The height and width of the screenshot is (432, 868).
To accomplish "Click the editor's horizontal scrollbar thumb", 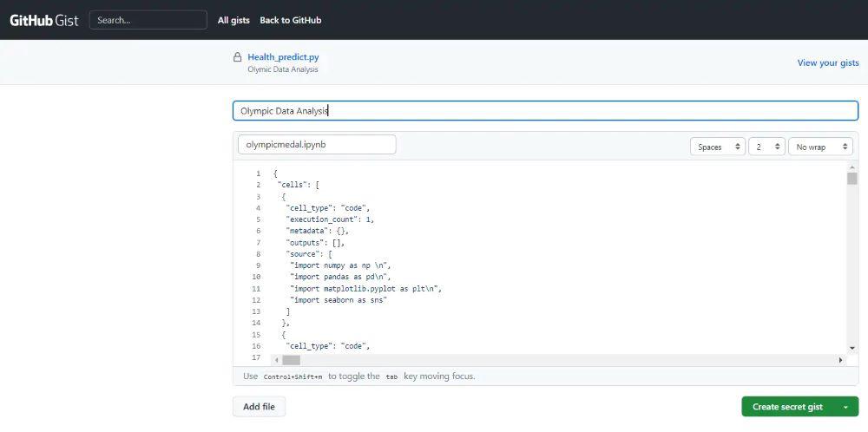I will [x=291, y=360].
